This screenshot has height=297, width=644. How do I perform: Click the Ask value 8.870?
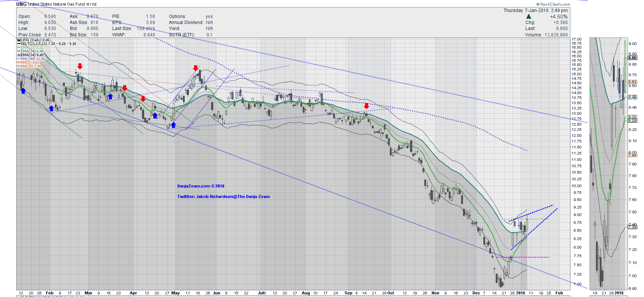tap(92, 16)
